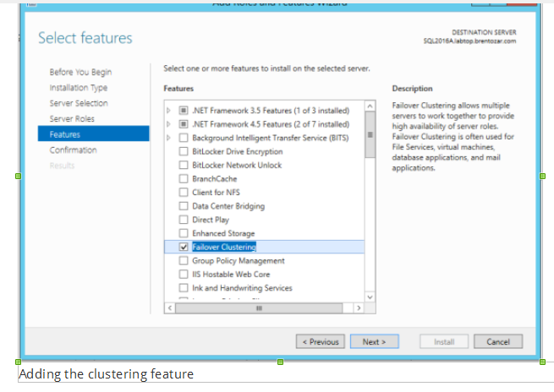Select the BranchCache row label

point(215,179)
